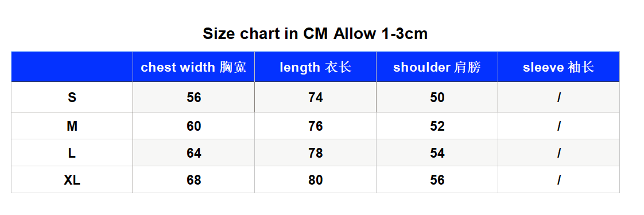
Task: Click chest width value 64 for L
Action: [193, 153]
